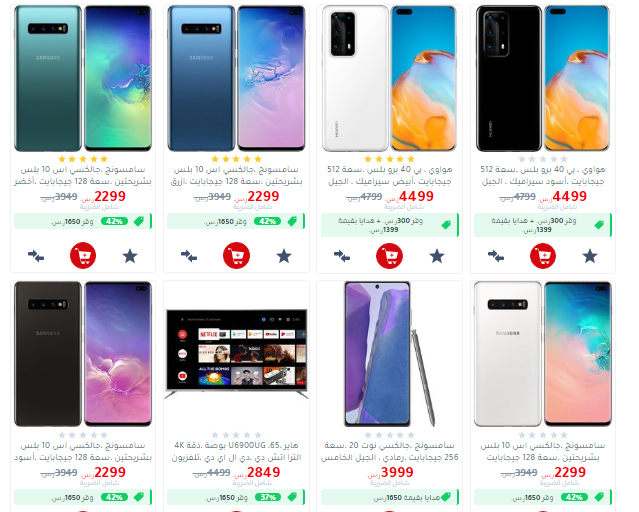Compare the white Huawei P40 Pro Plus
The height and width of the screenshot is (512, 639).
tap(342, 256)
